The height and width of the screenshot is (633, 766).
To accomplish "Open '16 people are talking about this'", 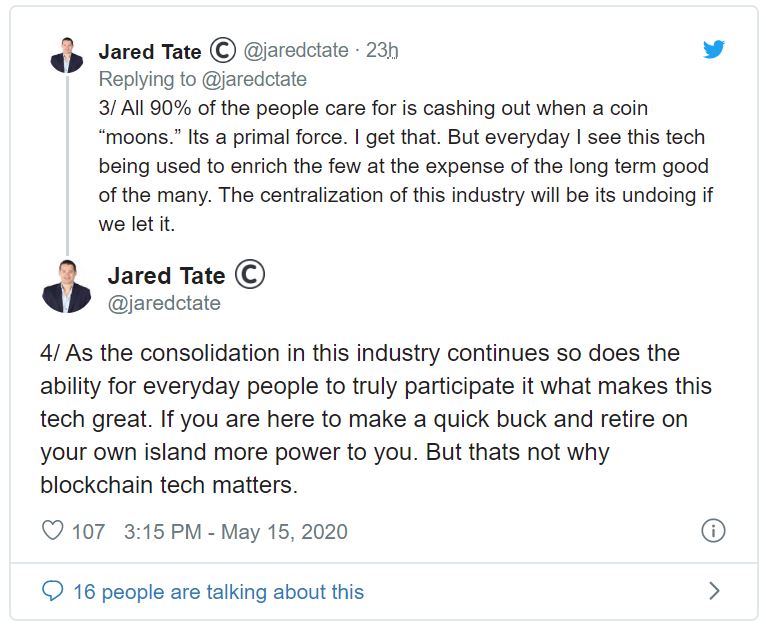I will pyautogui.click(x=218, y=592).
